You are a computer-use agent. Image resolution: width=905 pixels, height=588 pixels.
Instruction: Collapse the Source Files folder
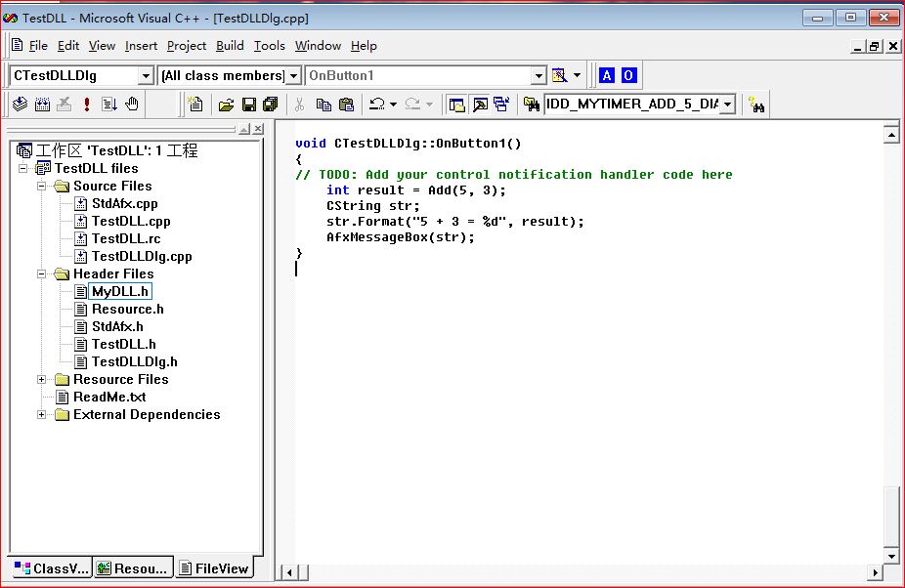point(42,187)
